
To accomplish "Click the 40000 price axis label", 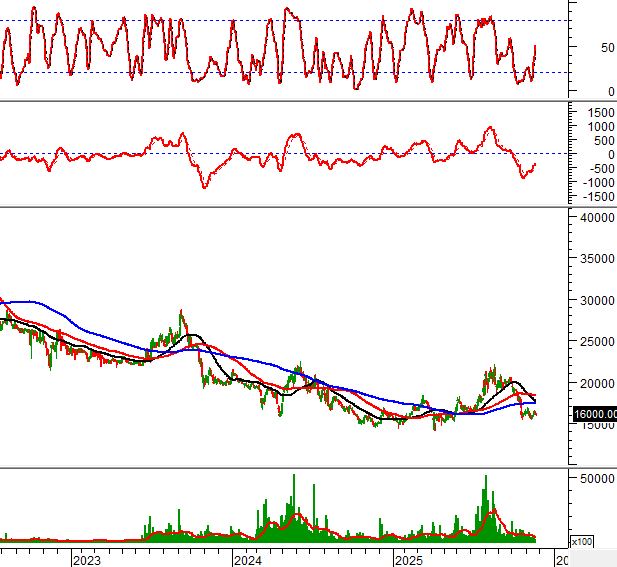I will click(x=596, y=217).
